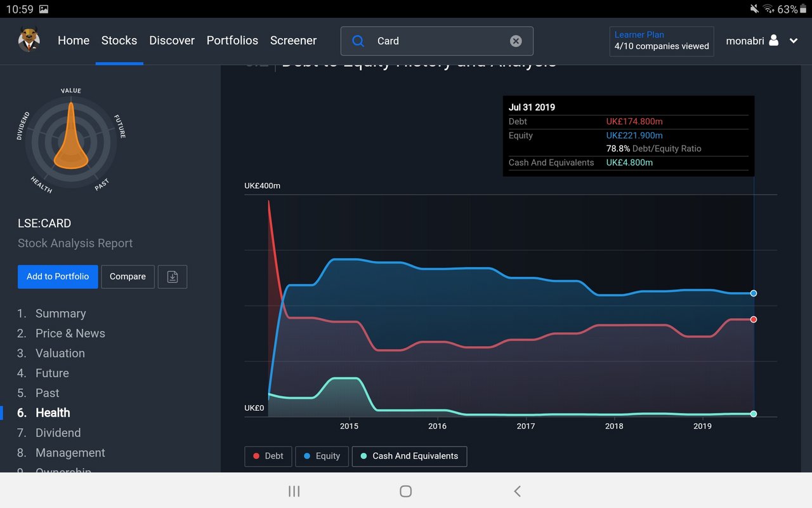The image size is (812, 508).
Task: Open the Screener tab
Action: point(293,40)
